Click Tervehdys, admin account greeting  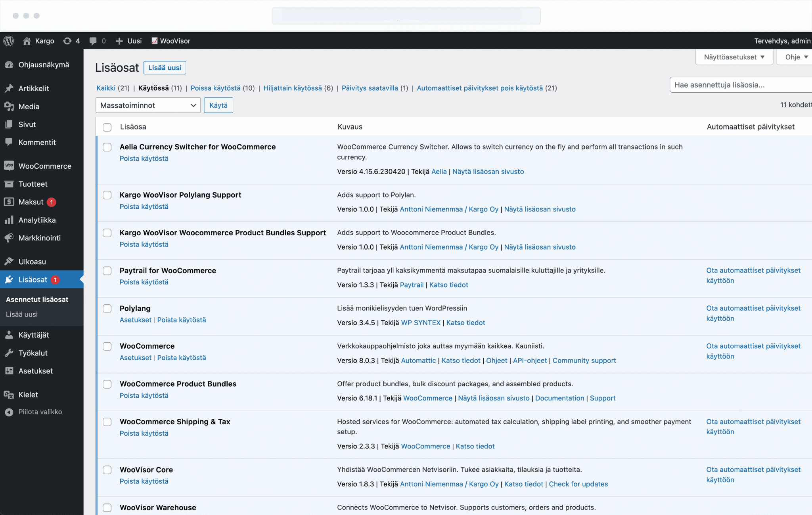click(782, 41)
